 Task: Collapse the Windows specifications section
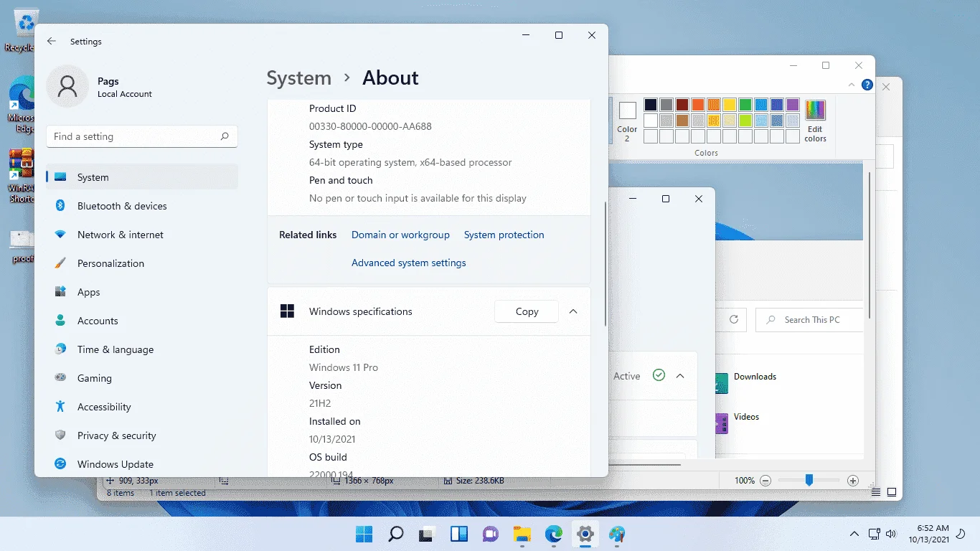573,311
